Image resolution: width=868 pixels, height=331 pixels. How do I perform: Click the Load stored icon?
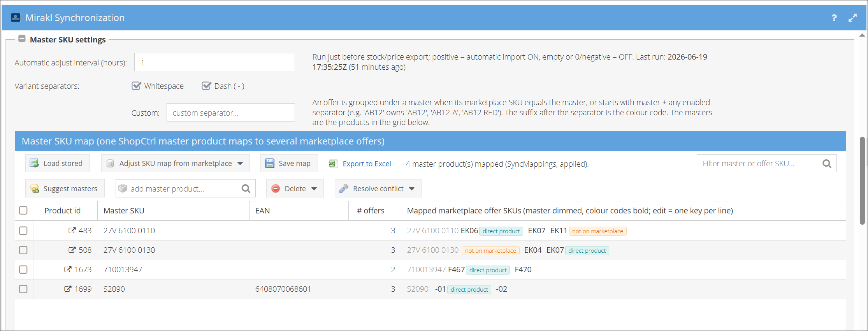tap(34, 163)
